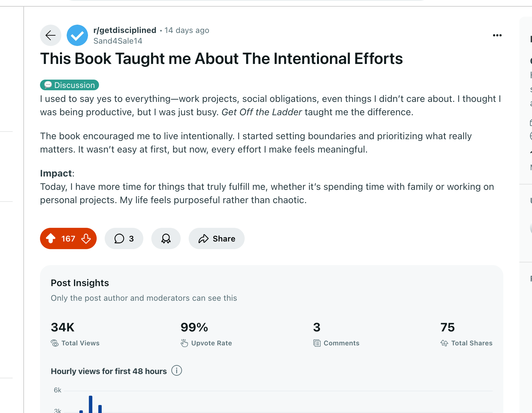Click the Comments insight icon
Viewport: 532px width, 413px height.
[x=317, y=343]
